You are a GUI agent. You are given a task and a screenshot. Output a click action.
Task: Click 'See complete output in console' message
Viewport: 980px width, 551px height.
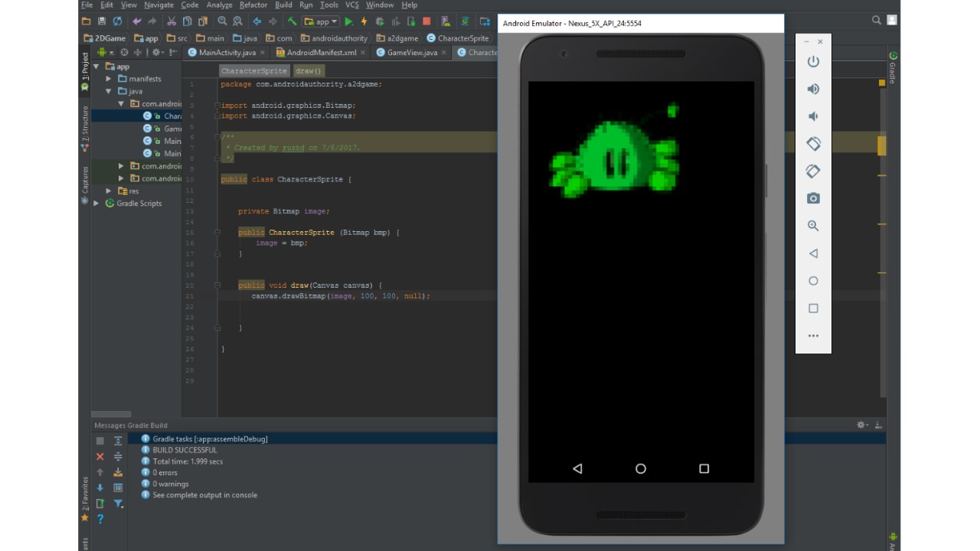204,495
